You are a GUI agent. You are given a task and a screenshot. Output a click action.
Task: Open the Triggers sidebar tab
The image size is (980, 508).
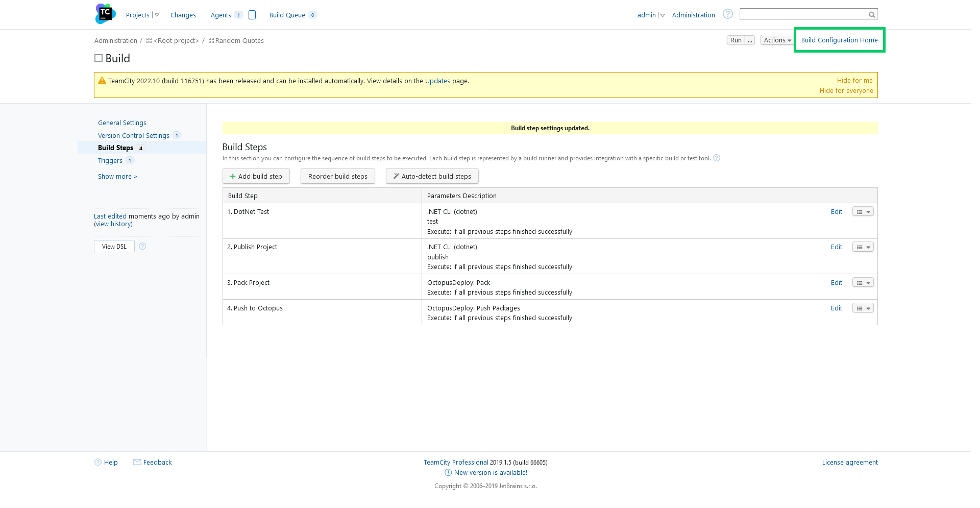point(110,161)
